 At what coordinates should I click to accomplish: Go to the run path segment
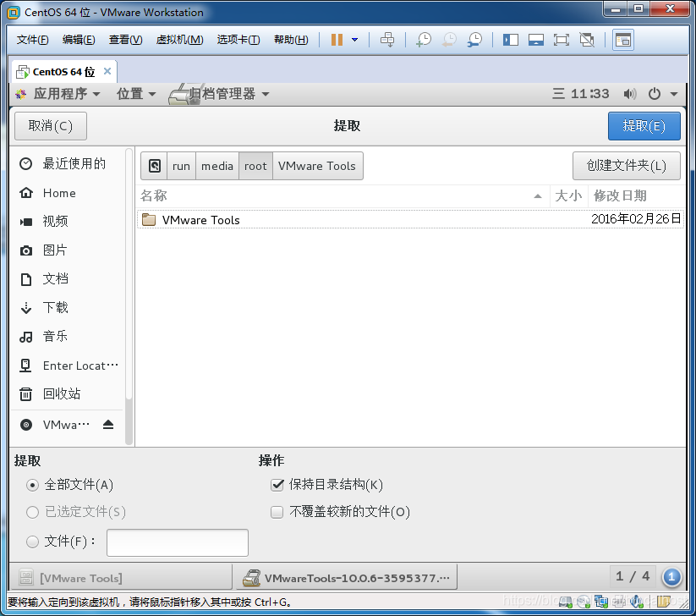(181, 166)
